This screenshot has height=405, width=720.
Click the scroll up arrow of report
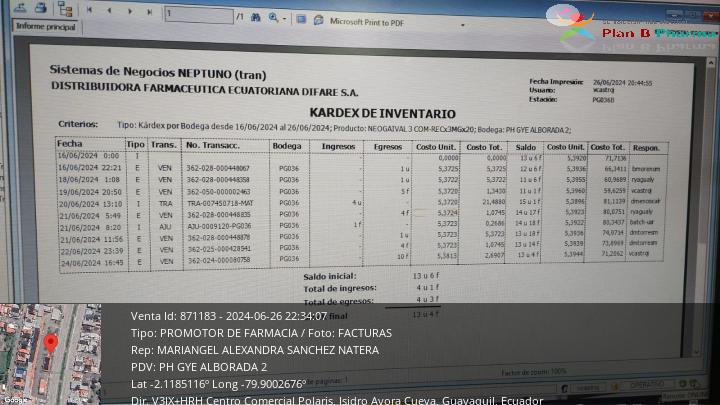point(711,61)
